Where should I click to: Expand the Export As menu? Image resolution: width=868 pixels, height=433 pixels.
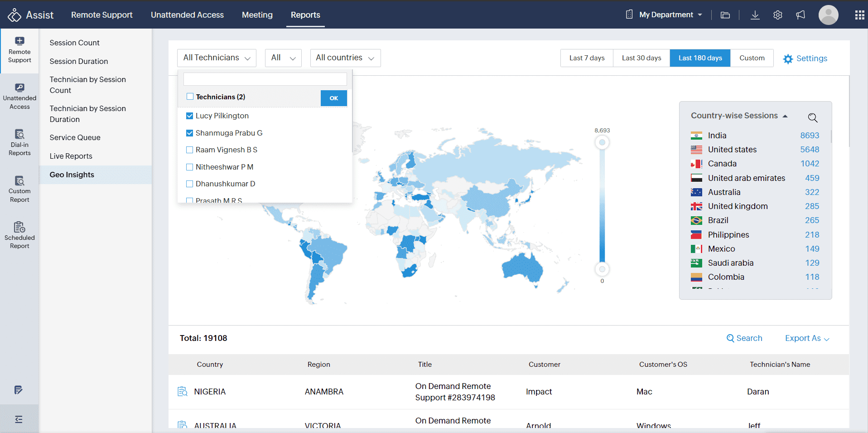807,338
